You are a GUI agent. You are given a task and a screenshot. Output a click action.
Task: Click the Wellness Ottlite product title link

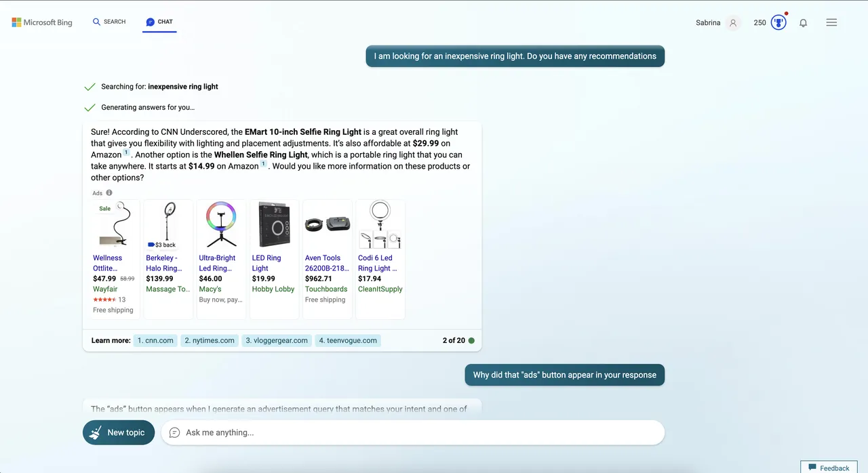tap(108, 263)
